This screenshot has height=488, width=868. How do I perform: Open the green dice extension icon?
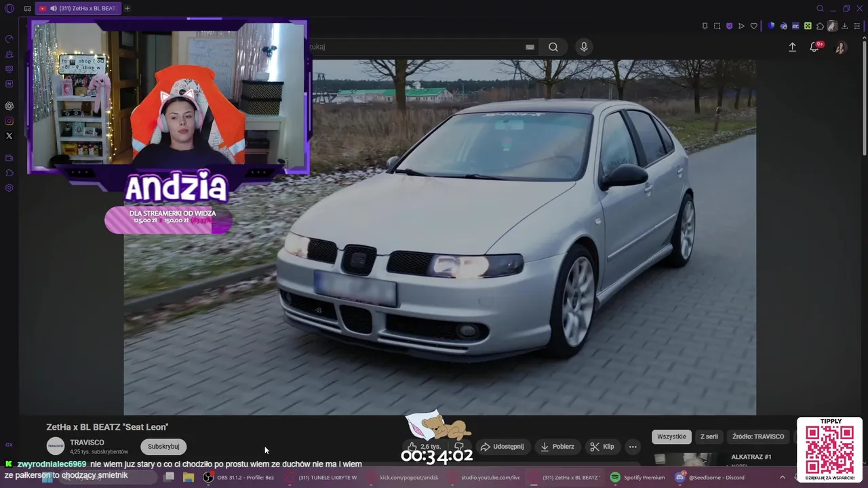coord(808,26)
